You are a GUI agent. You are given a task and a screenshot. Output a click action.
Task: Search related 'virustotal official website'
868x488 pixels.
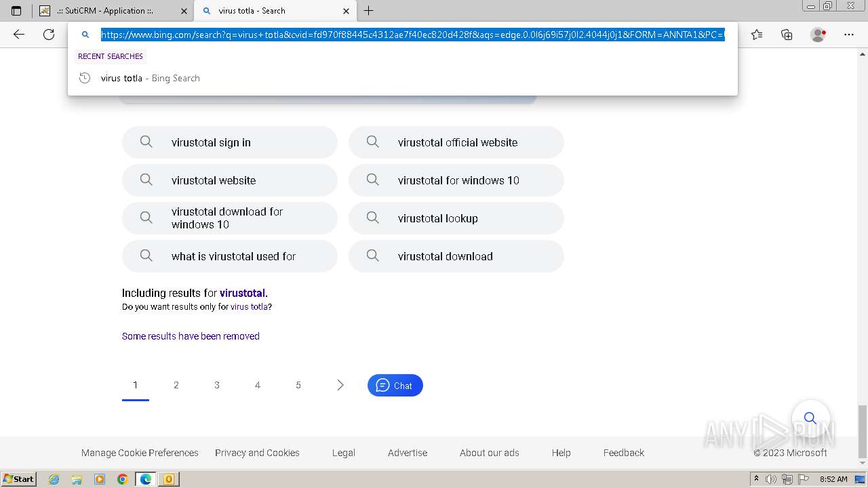(x=456, y=142)
